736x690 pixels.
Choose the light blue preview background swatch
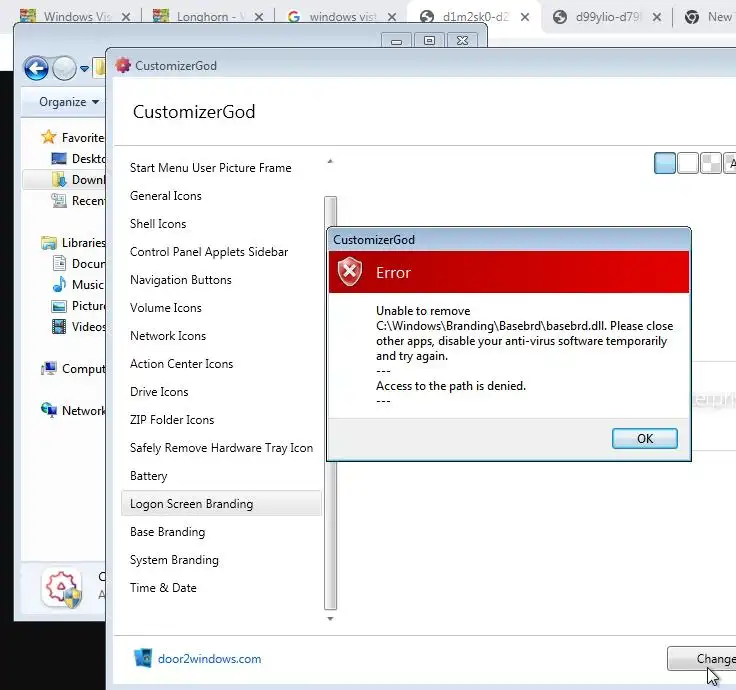point(665,163)
